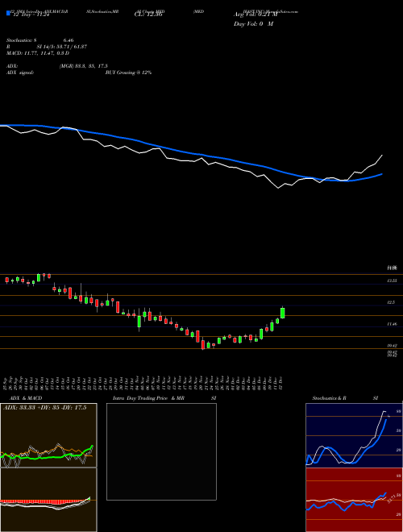403x532 pixels.
Task: Click the latest tall green candlestick
Action: [x=282, y=313]
